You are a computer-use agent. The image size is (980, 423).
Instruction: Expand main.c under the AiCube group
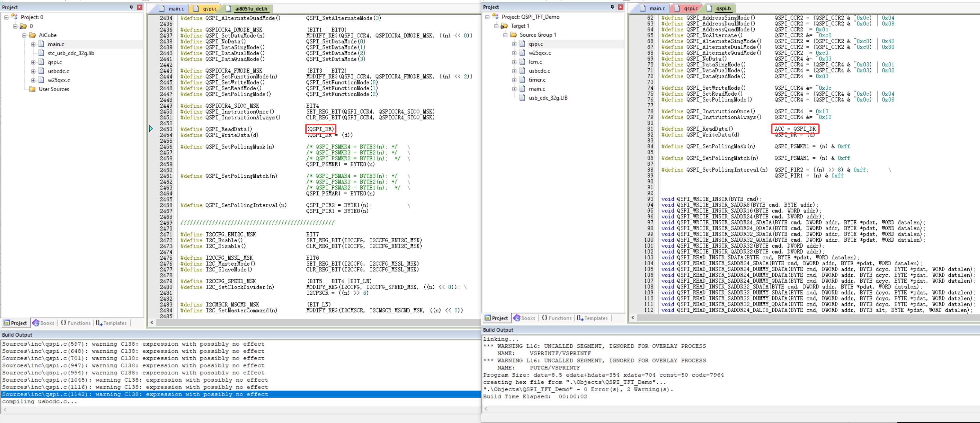tap(33, 44)
